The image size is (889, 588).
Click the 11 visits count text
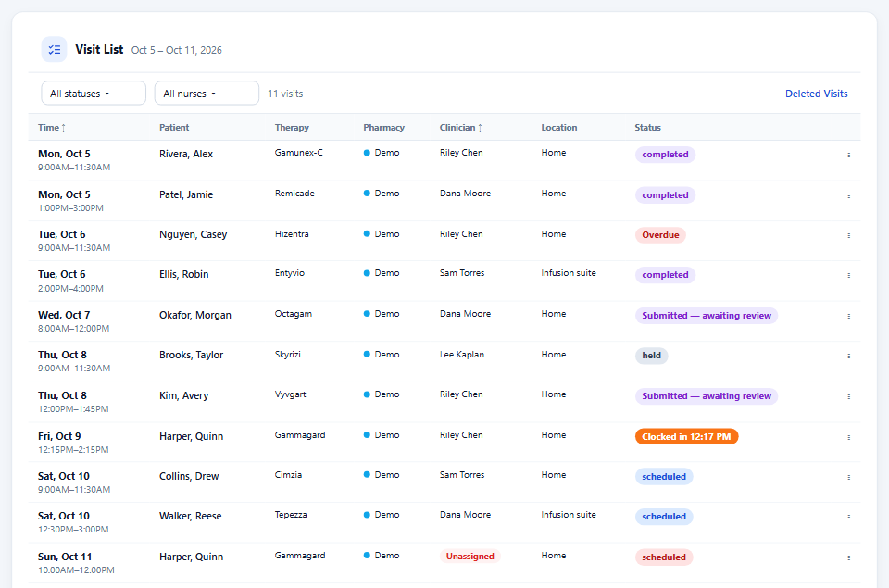point(285,94)
